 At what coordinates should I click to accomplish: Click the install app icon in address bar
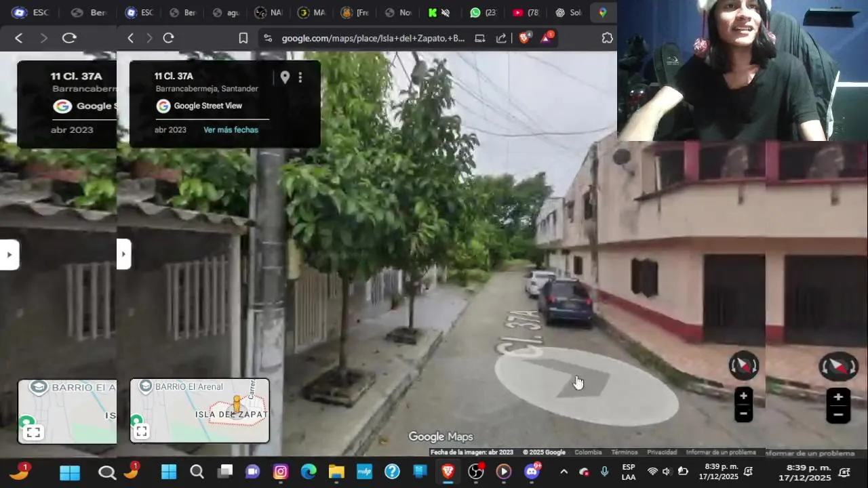pyautogui.click(x=480, y=39)
